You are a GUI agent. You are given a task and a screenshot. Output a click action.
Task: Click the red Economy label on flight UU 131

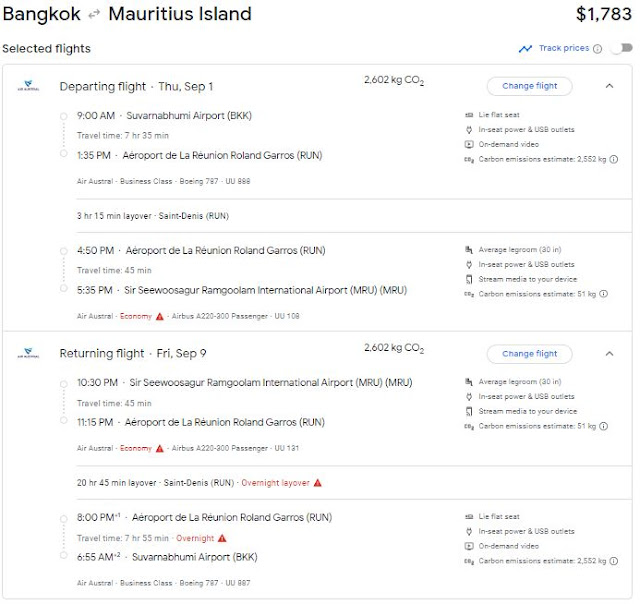(x=136, y=449)
